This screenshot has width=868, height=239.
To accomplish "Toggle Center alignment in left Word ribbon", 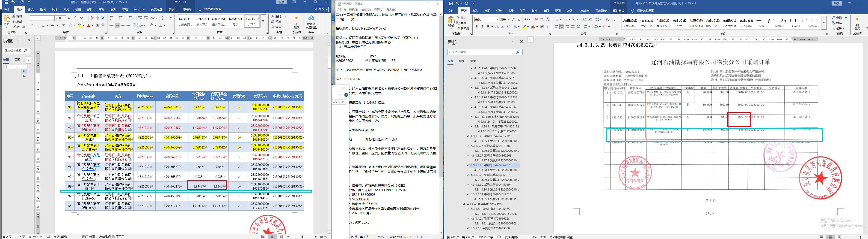I will coord(117,25).
